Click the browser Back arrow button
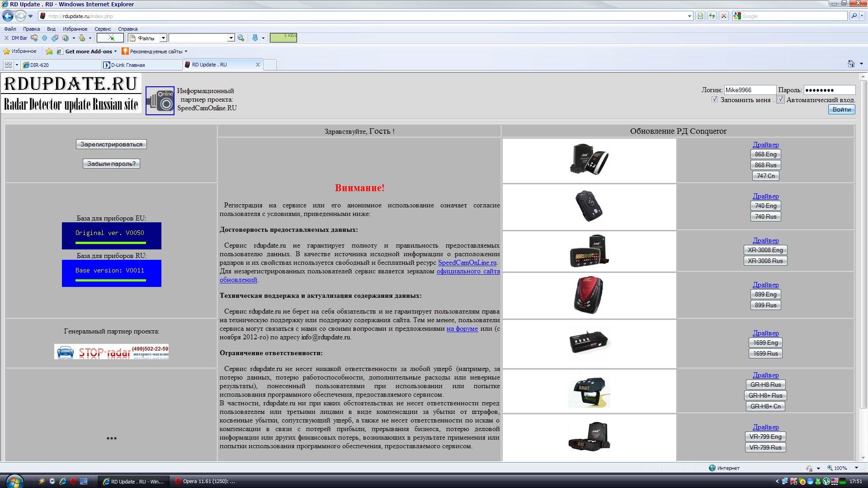Viewport: 868px width, 488px height. pyautogui.click(x=8, y=16)
